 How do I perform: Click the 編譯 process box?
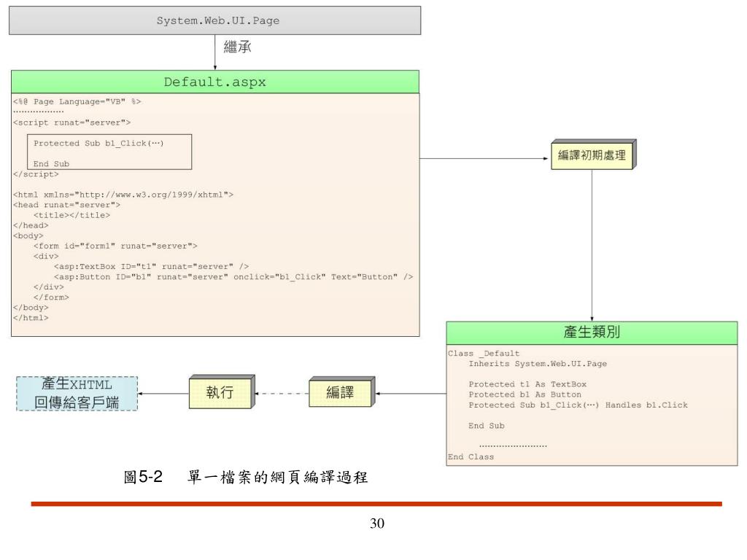(x=341, y=392)
